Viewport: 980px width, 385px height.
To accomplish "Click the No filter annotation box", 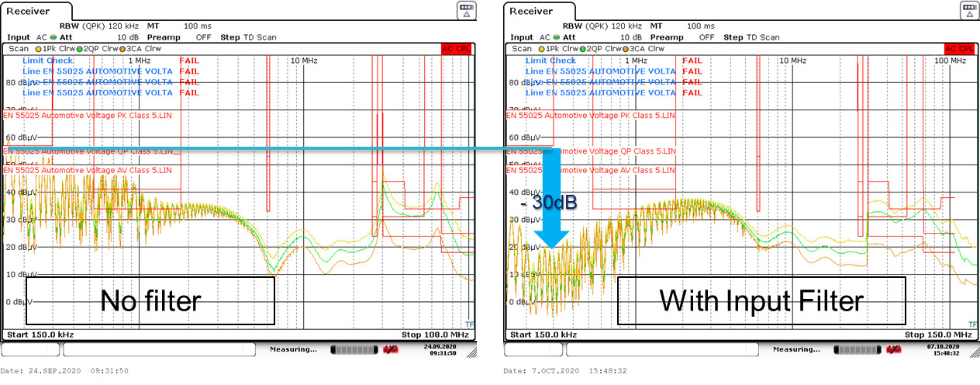I will (150, 300).
